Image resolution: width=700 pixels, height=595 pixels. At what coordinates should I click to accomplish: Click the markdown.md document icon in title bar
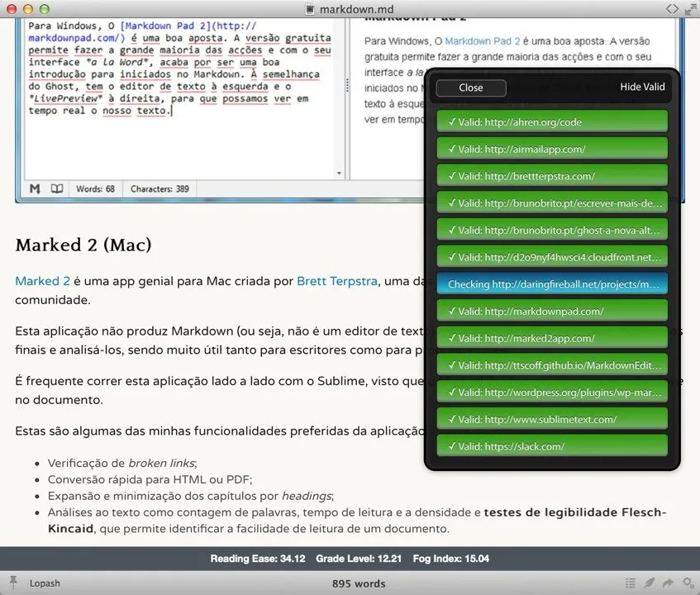tap(309, 9)
